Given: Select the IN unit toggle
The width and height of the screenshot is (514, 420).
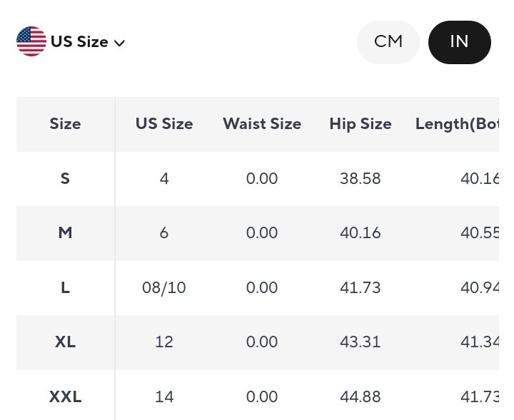Looking at the screenshot, I should 459,42.
